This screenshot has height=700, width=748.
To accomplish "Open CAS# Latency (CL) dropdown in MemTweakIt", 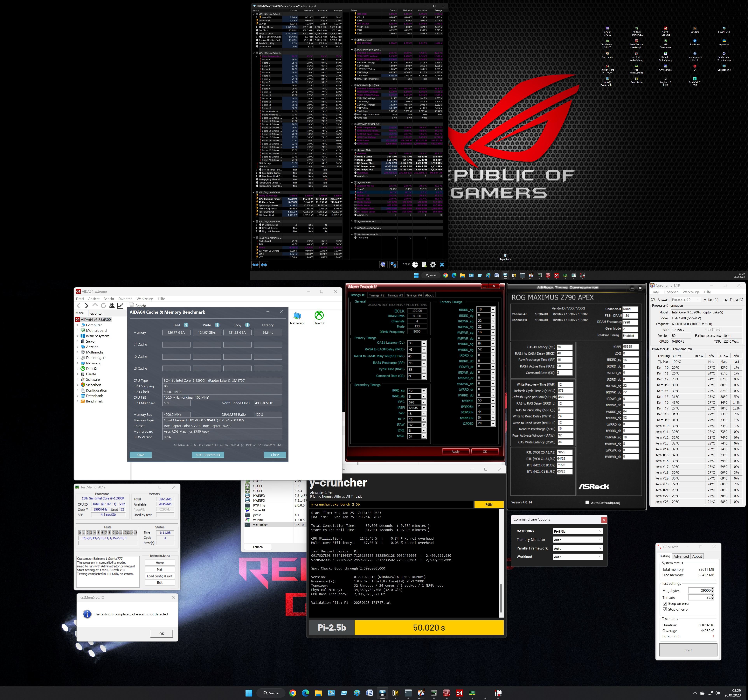I will tap(424, 343).
